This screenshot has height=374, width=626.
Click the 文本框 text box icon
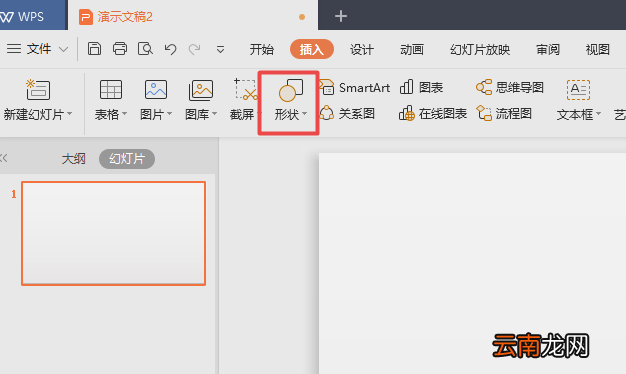tap(578, 89)
